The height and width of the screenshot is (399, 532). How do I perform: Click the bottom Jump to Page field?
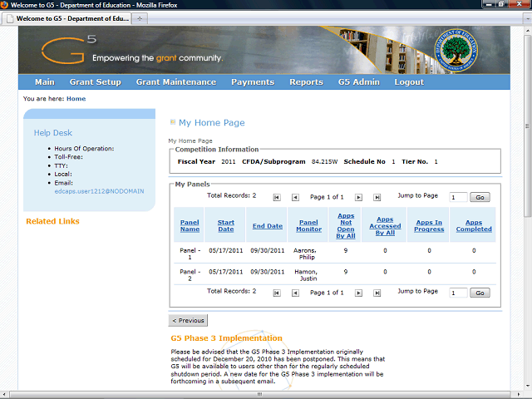458,293
